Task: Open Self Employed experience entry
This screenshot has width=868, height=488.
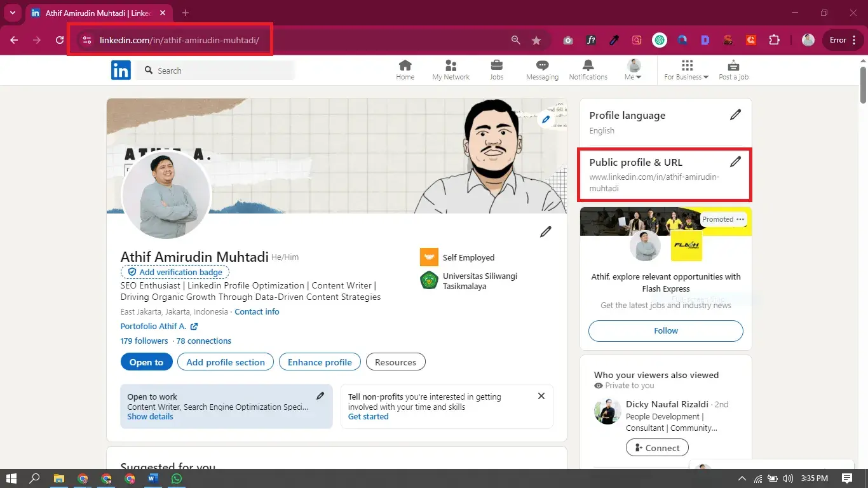Action: click(x=458, y=257)
